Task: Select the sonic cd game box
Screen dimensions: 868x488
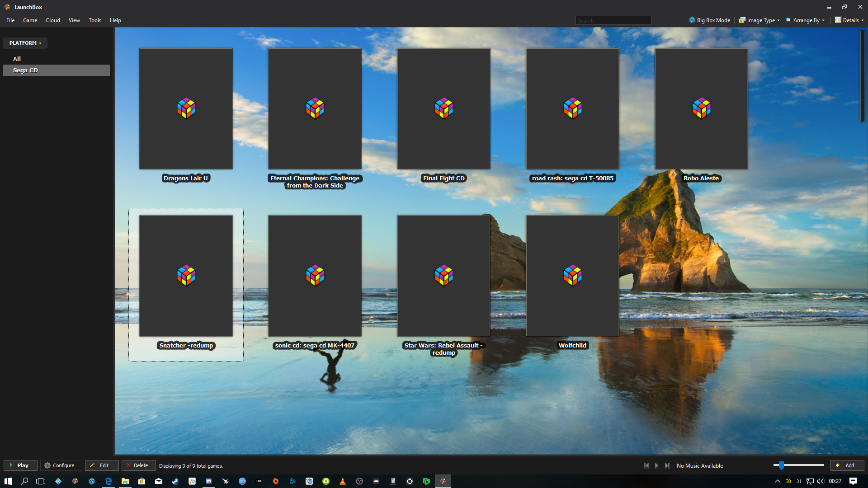Action: click(315, 276)
